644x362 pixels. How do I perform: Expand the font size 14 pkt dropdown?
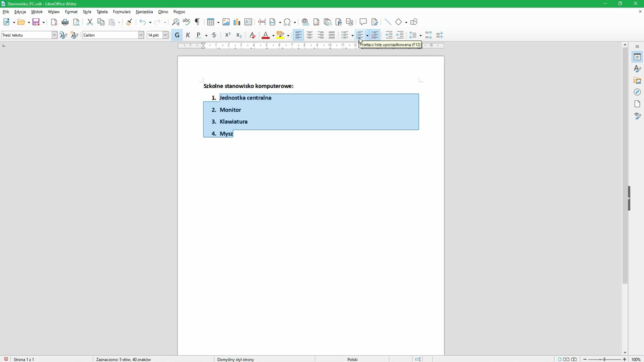[165, 35]
